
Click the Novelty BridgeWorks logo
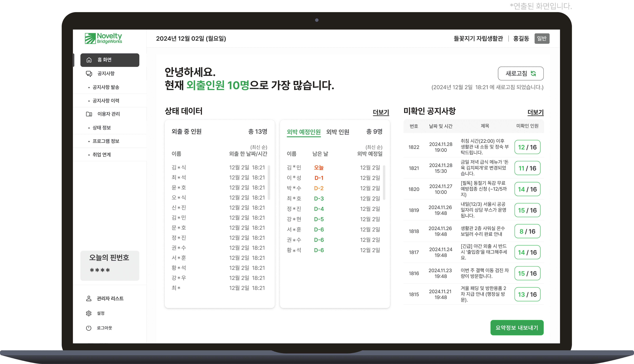click(103, 38)
